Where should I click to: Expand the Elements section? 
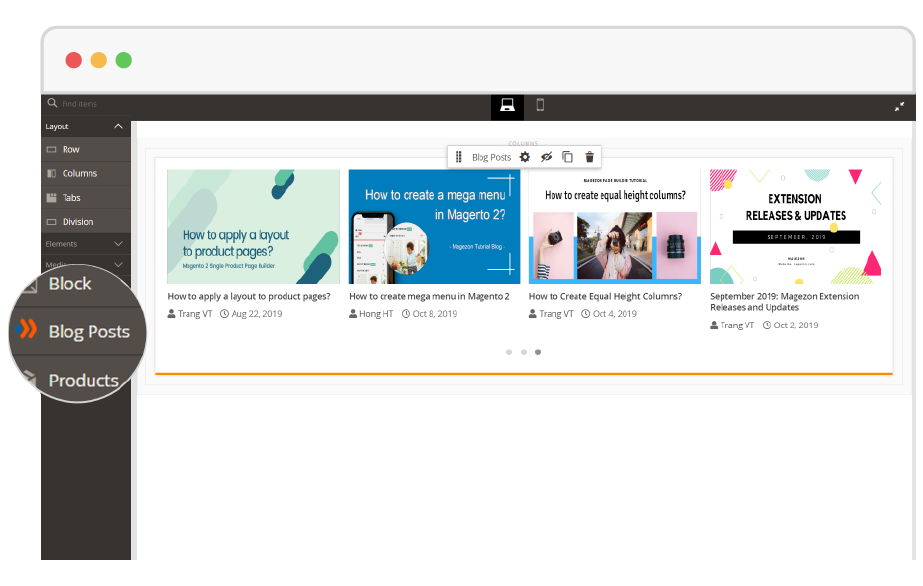(118, 244)
